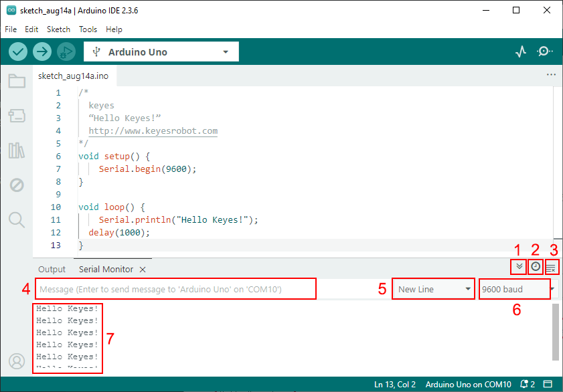563x392 pixels.
Task: Open the Edit menu
Action: pyautogui.click(x=31, y=29)
